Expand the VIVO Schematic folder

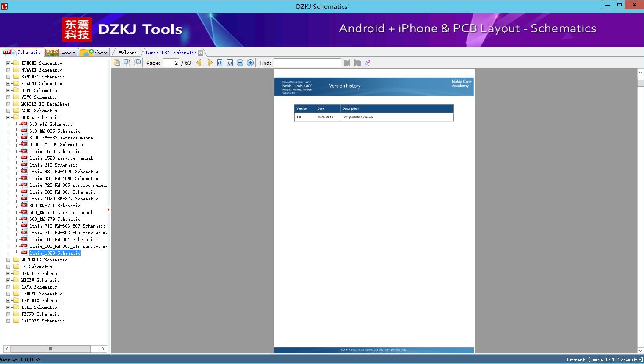pos(8,97)
